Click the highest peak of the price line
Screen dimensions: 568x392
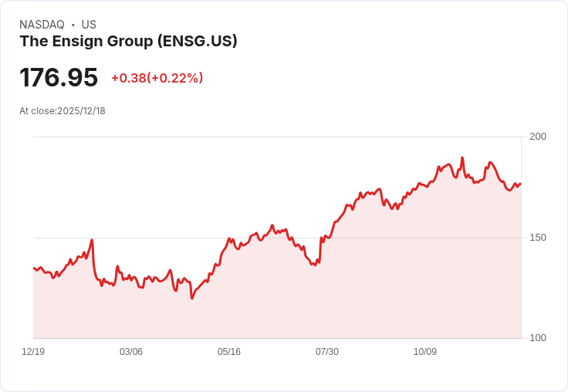point(462,158)
